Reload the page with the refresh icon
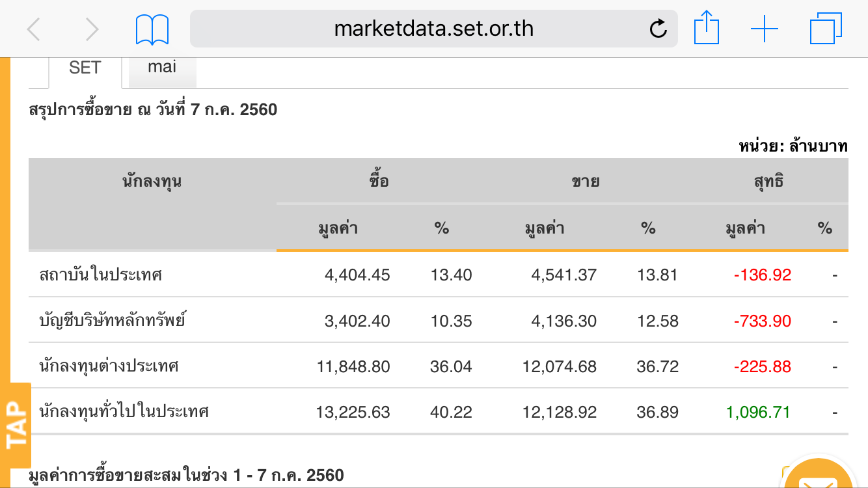The width and height of the screenshot is (868, 488). click(x=658, y=29)
